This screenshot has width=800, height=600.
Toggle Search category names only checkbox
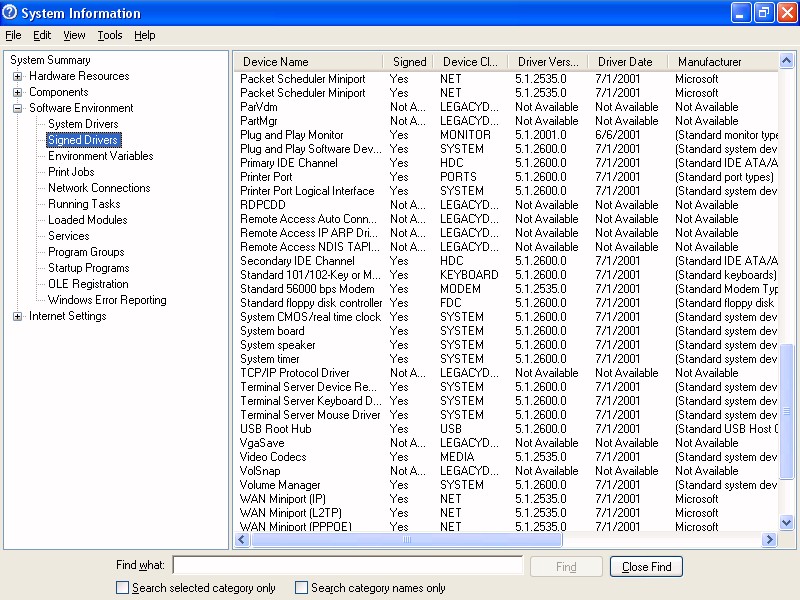301,588
